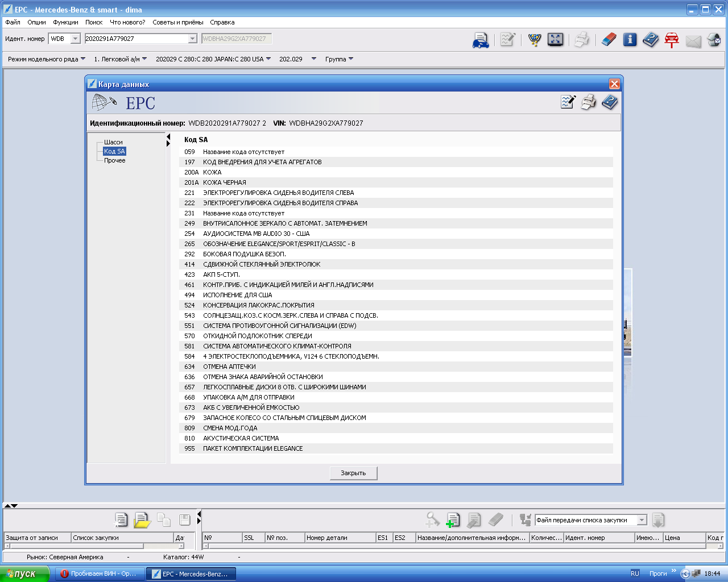Expand the identification number 2020291A779027 dropdown arrow
728x582 pixels.
click(x=192, y=39)
